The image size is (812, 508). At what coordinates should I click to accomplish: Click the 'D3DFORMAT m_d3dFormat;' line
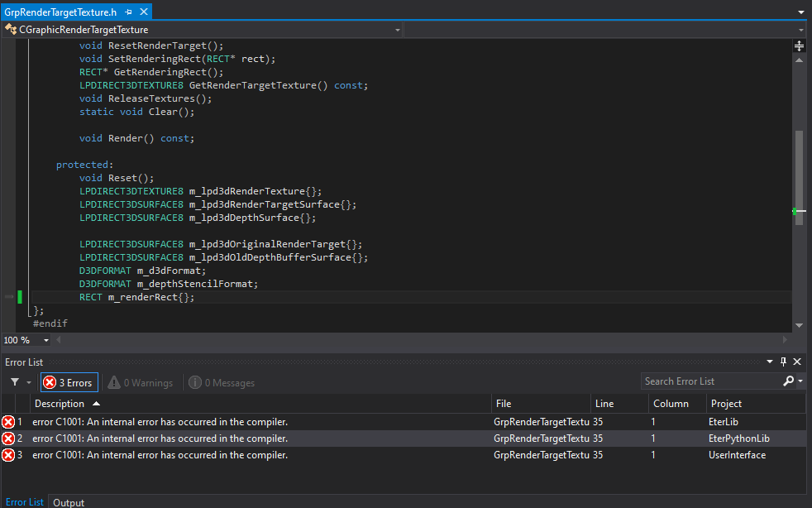142,271
